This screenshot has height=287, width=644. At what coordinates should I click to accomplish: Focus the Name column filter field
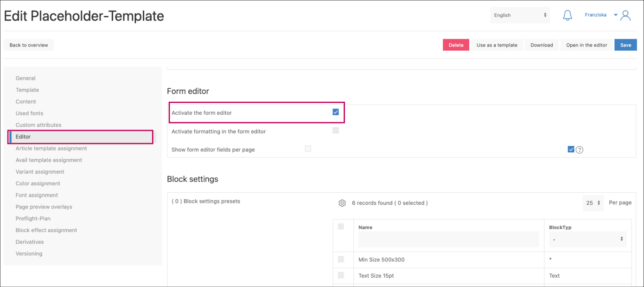tap(448, 239)
